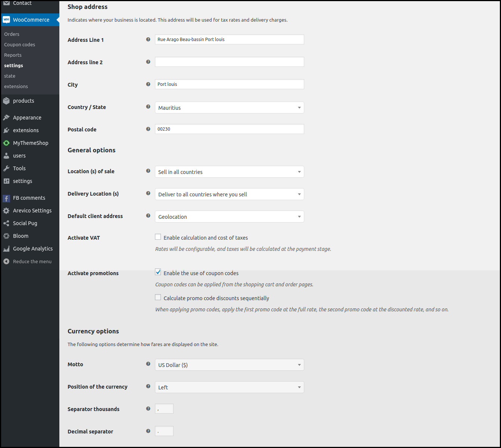Click Reduce the menu link
501x448 pixels.
[32, 261]
